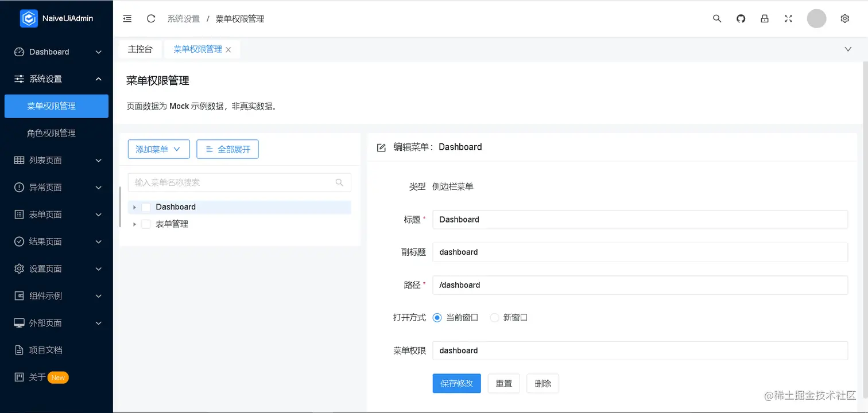Click the refresh page icon
The width and height of the screenshot is (868, 413).
[151, 18]
